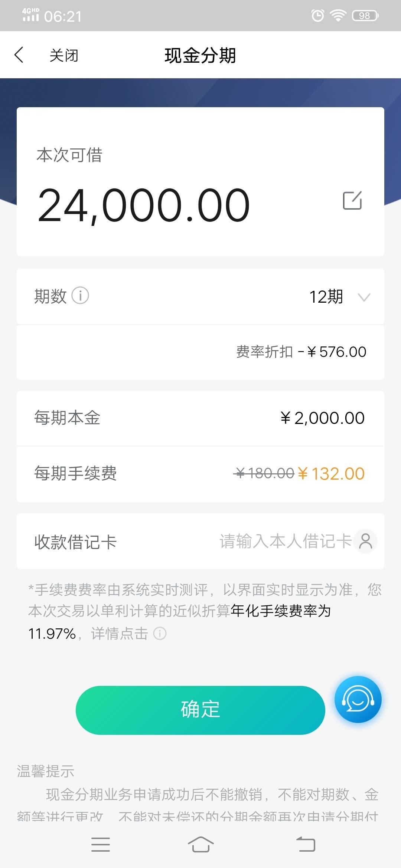Open the info icon after 详情点击

pyautogui.click(x=160, y=633)
